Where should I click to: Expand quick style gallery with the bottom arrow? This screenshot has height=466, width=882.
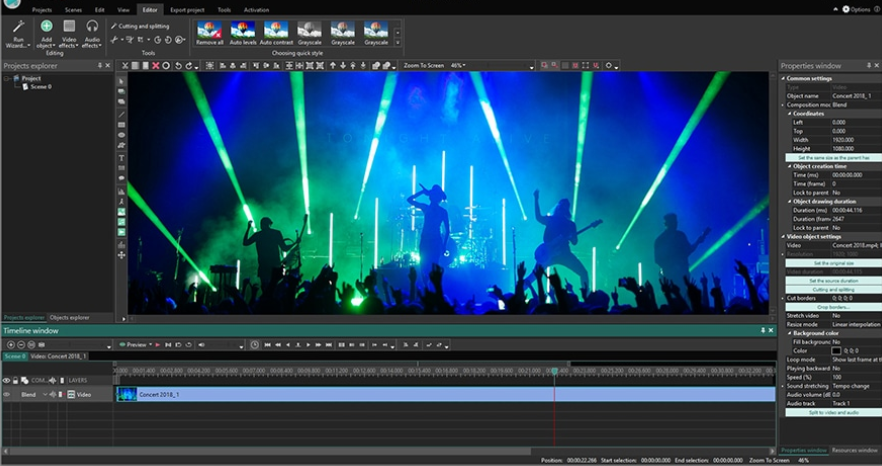pos(398,43)
